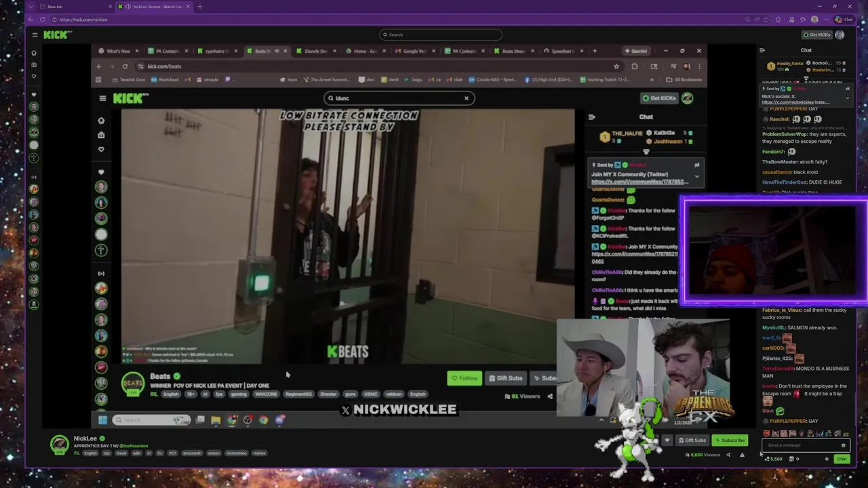Click streamed Chrome reload button
Viewport: 868px width, 488px height.
click(125, 66)
